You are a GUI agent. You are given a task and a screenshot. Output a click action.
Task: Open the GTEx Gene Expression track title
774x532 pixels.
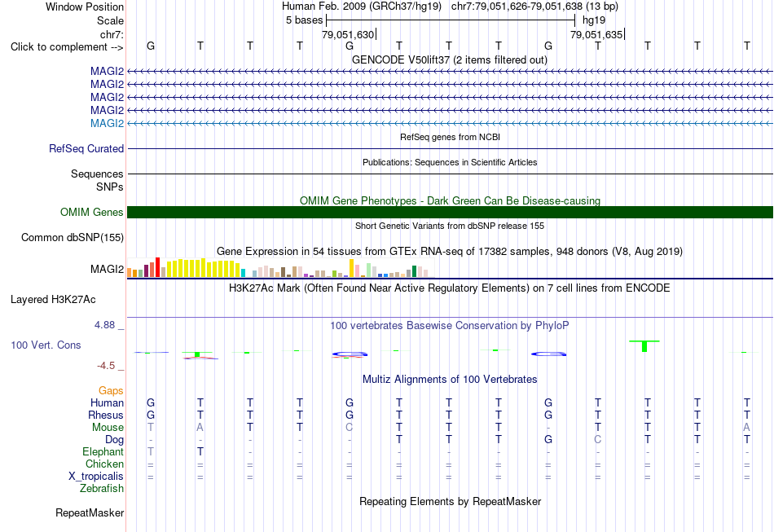click(x=450, y=251)
